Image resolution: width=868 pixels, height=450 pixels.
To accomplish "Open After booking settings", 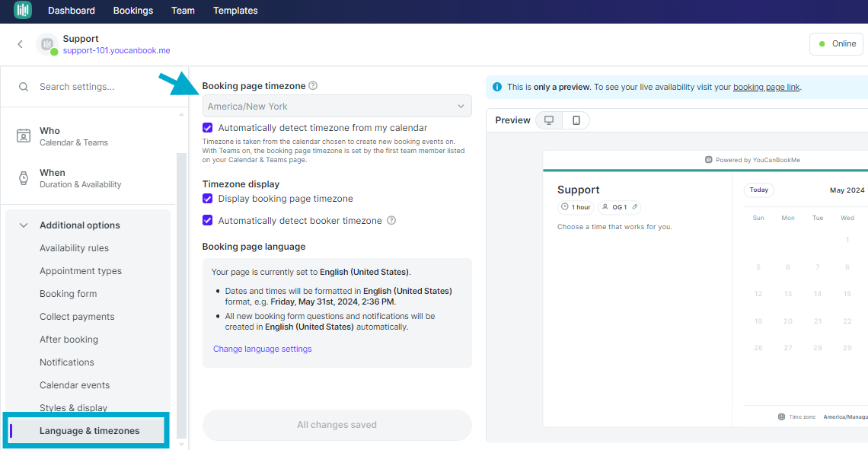I will click(x=69, y=340).
